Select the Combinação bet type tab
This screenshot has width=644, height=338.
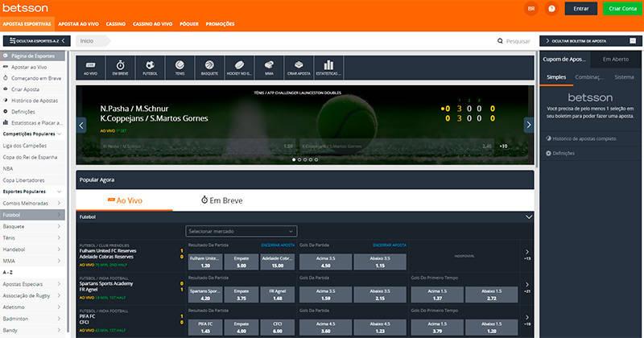point(589,77)
